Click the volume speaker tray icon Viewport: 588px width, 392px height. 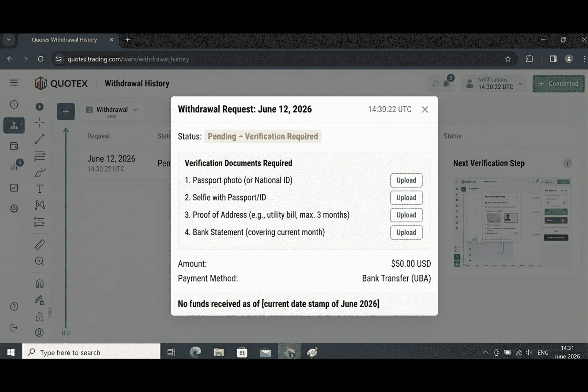pyautogui.click(x=529, y=352)
